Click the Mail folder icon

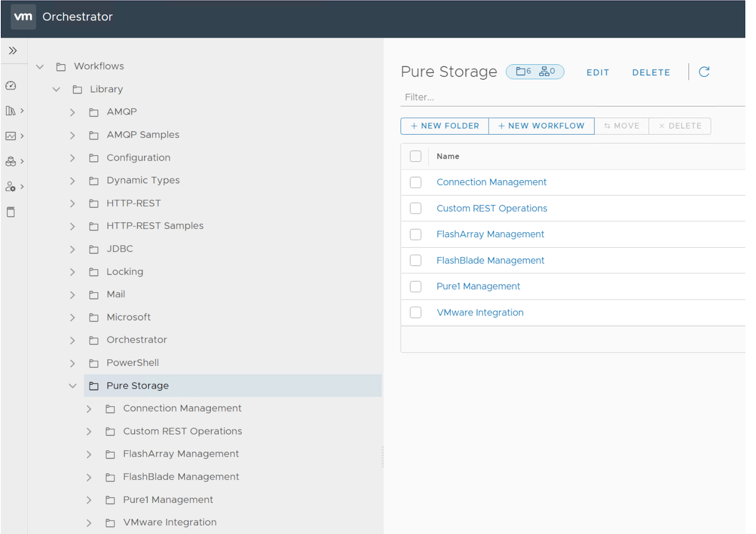pos(94,295)
